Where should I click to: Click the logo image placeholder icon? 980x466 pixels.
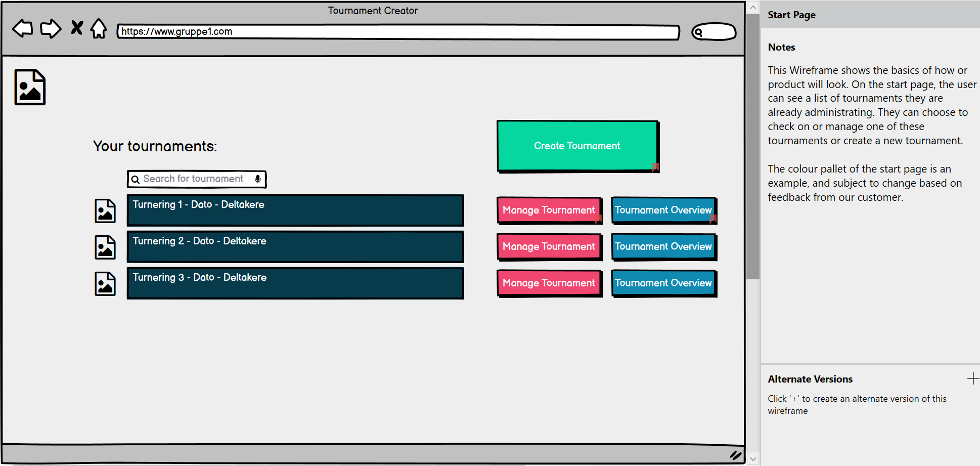(30, 87)
